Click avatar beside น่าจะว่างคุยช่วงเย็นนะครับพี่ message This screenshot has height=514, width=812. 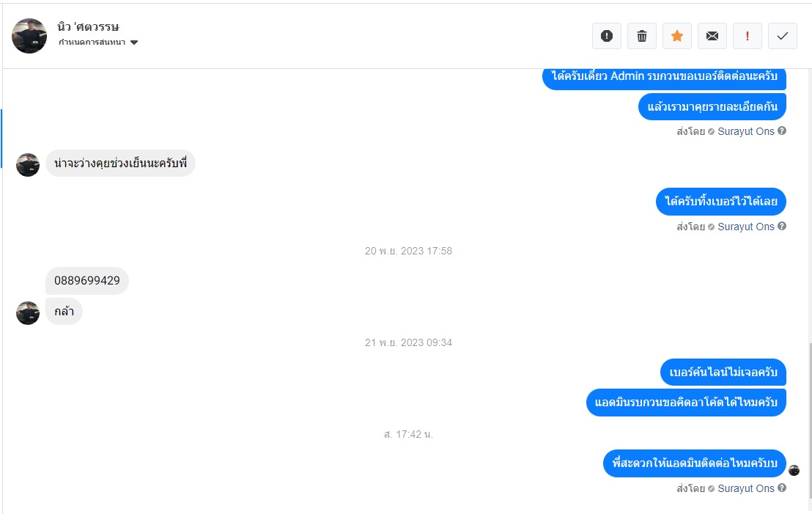pos(28,165)
